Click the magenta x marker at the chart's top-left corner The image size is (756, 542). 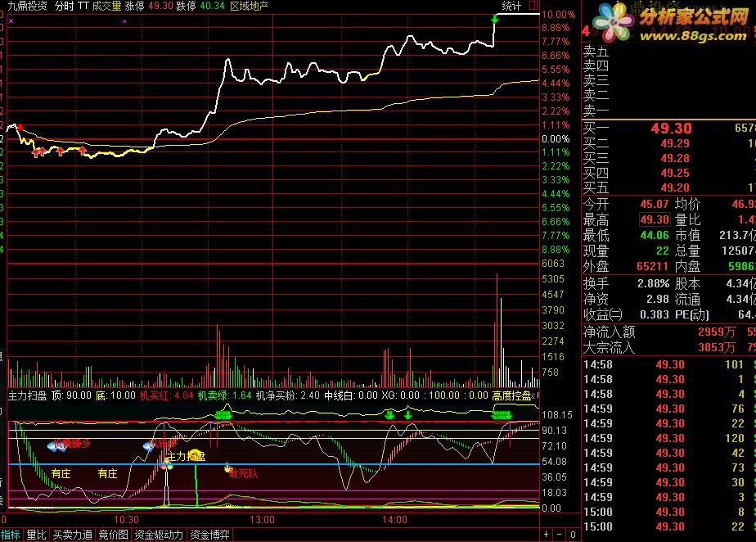11,21
